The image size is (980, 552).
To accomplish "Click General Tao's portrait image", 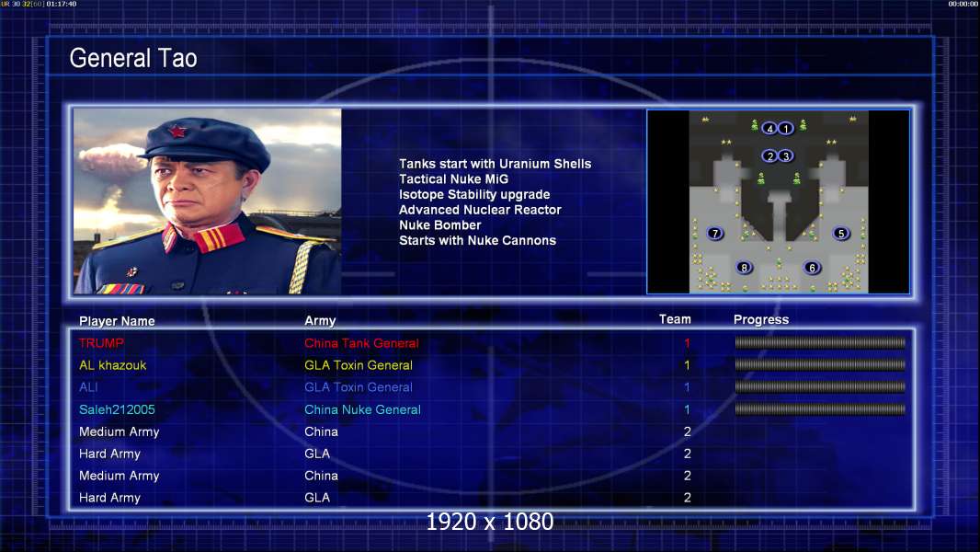I will coord(208,201).
